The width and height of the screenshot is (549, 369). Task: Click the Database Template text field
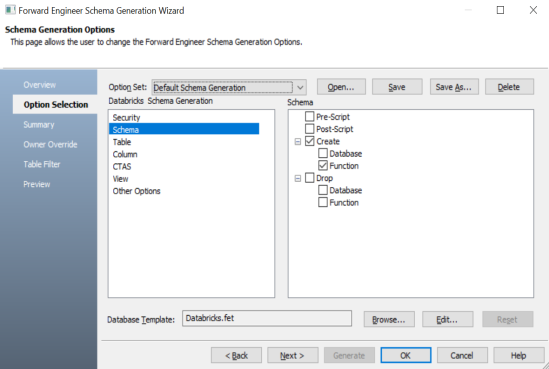coord(267,318)
